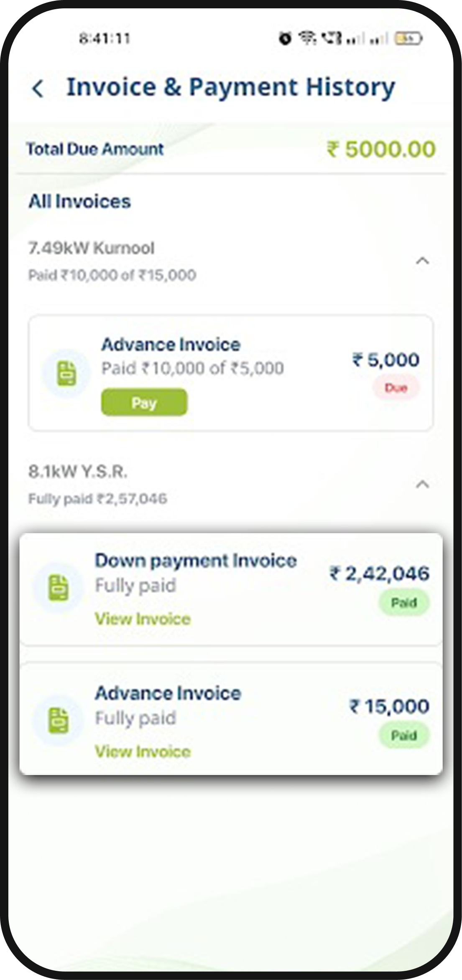Viewport: 462px width, 980px height.
Task: Collapse the 7.49kW Kurnool invoice section
Action: [423, 261]
